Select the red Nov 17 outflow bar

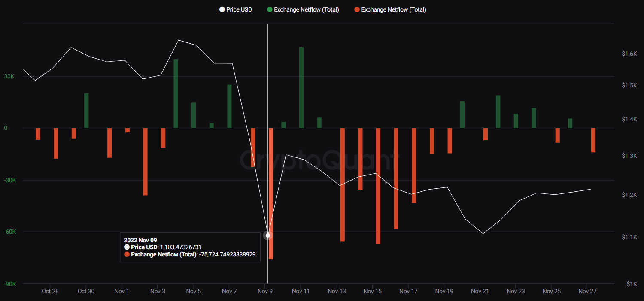coord(414,166)
